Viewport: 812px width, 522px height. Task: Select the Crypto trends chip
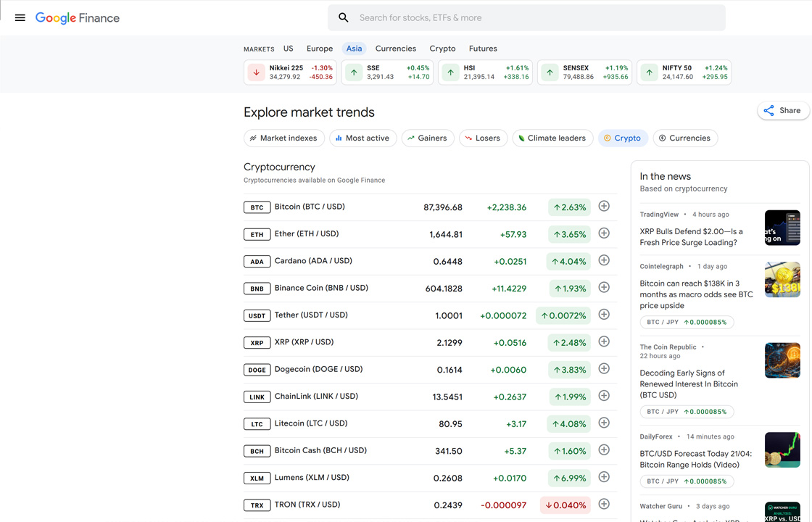coord(623,138)
